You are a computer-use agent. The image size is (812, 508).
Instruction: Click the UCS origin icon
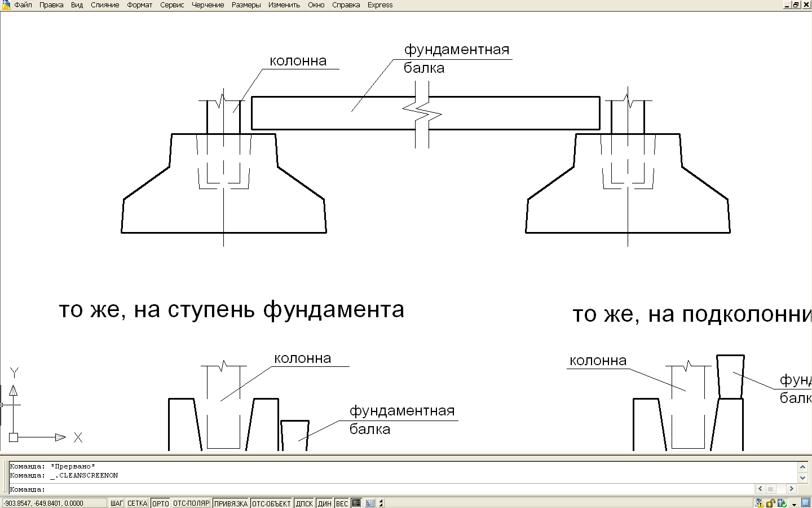tap(14, 437)
